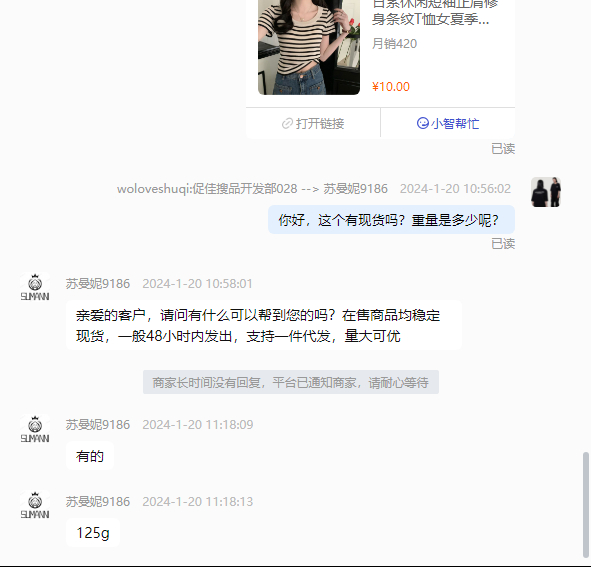Click the SUMANN avatar beside the 11:18:09 message
Image resolution: width=591 pixels, height=567 pixels.
35,429
